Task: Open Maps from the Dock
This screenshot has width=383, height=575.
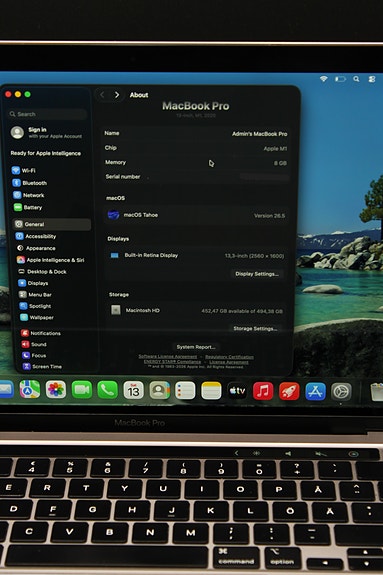Action: (x=30, y=389)
